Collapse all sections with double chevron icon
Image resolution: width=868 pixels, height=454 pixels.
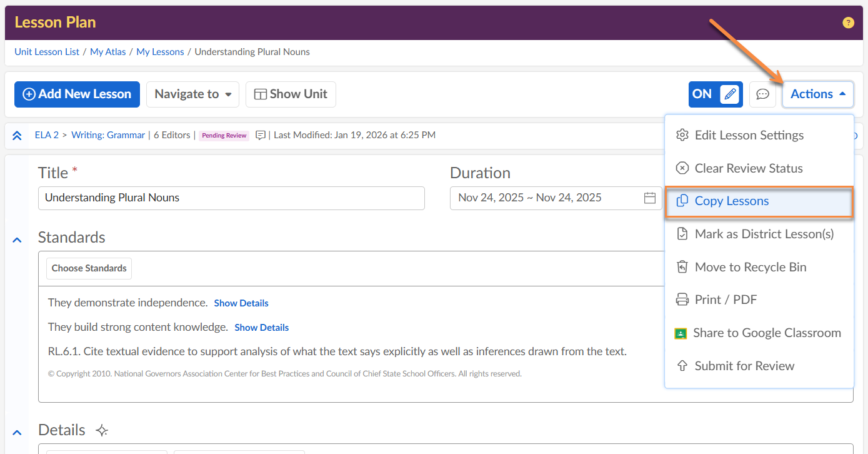[17, 136]
